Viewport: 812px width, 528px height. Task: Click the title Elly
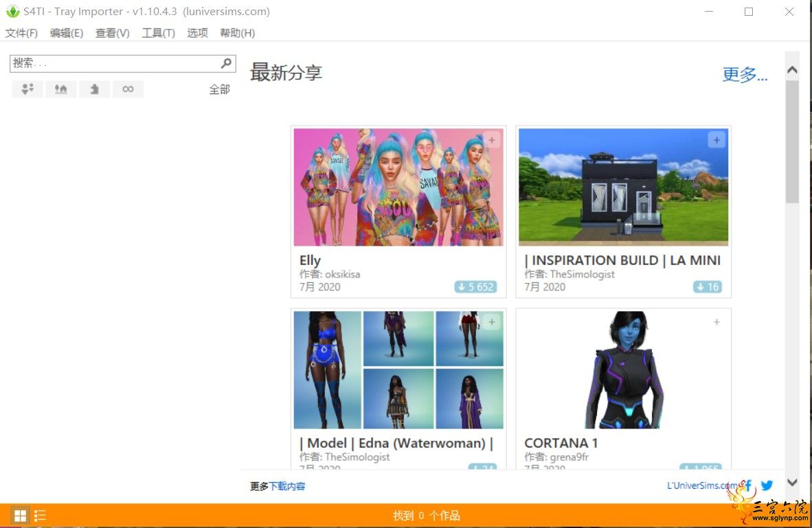tap(311, 260)
